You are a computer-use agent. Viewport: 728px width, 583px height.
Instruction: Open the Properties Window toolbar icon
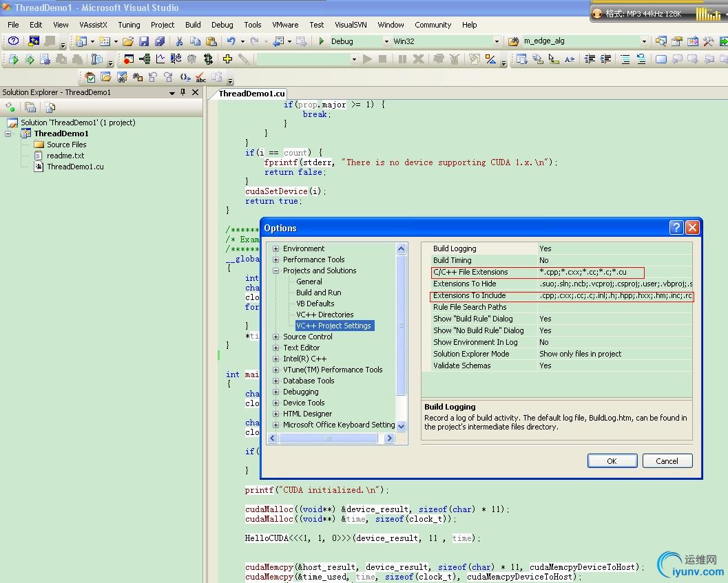point(677,41)
